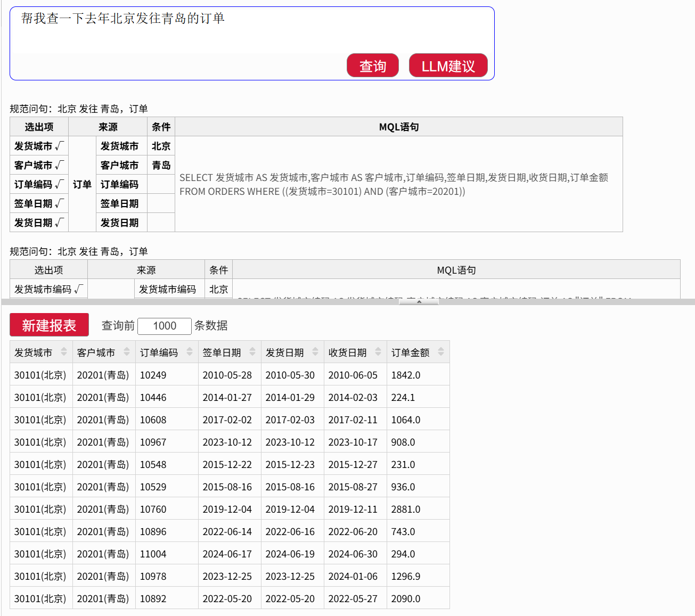The height and width of the screenshot is (616, 695).
Task: Focus the row limit field showing 1000
Action: pyautogui.click(x=165, y=326)
